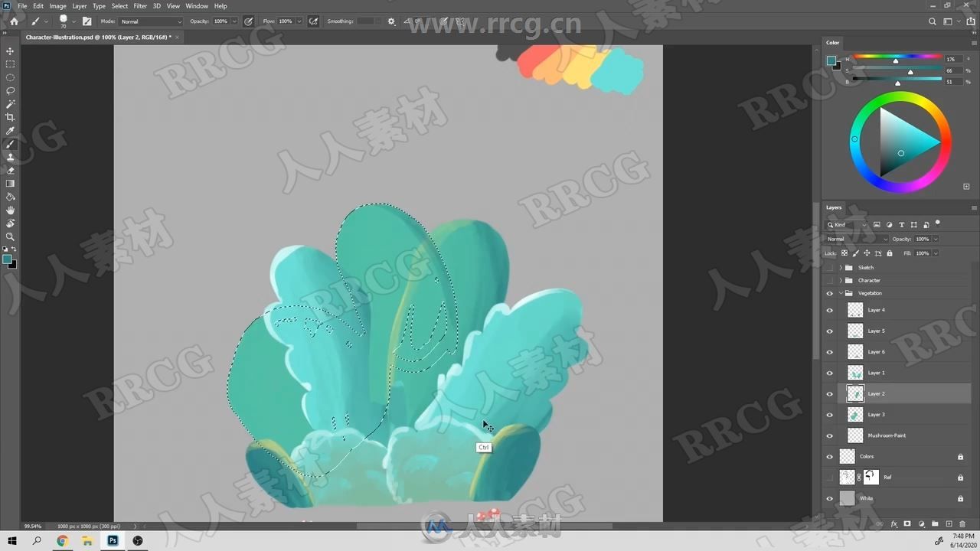Collapse the Vegetation layer group
980x551 pixels.
841,293
